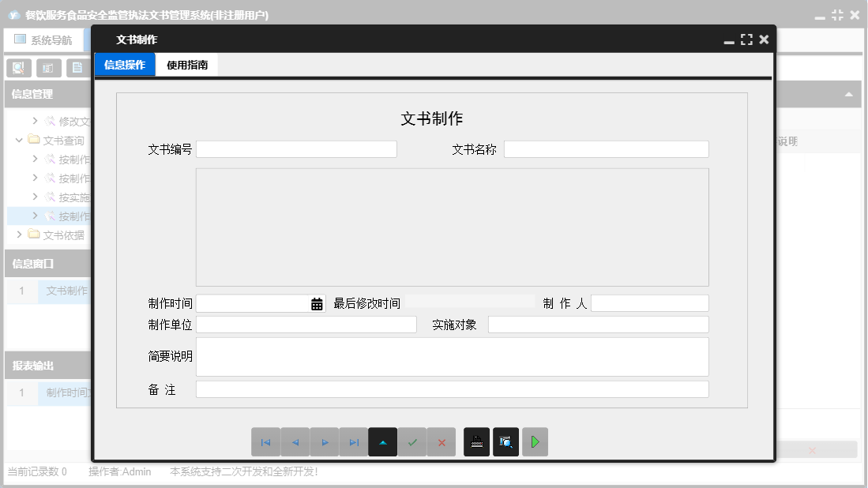This screenshot has width=868, height=488.
Task: Run the form with the green play button
Action: pos(535,442)
